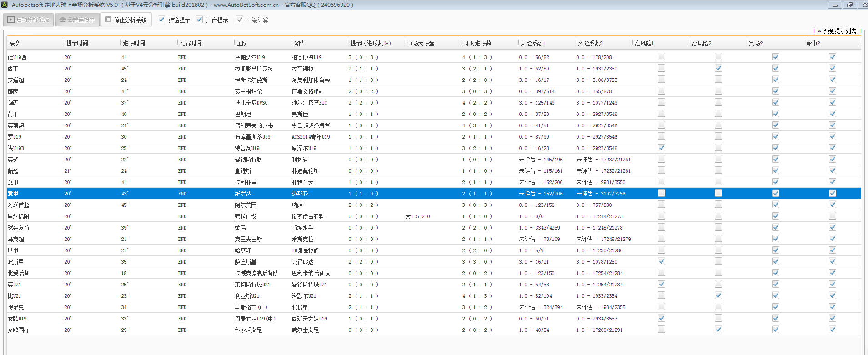Click the 大1.5,2.0 cell in 里约锦附 row
Viewport: 868px width, 355px height.
pyautogui.click(x=417, y=216)
